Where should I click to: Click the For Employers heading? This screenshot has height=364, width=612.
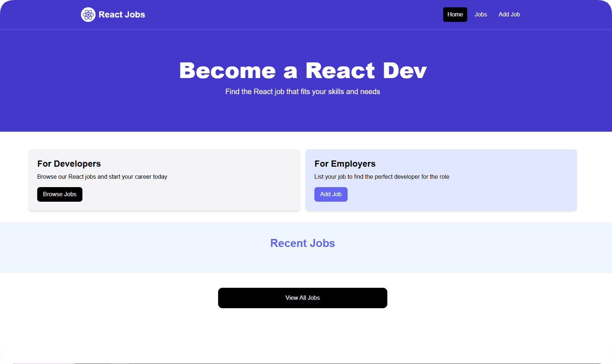pyautogui.click(x=345, y=164)
